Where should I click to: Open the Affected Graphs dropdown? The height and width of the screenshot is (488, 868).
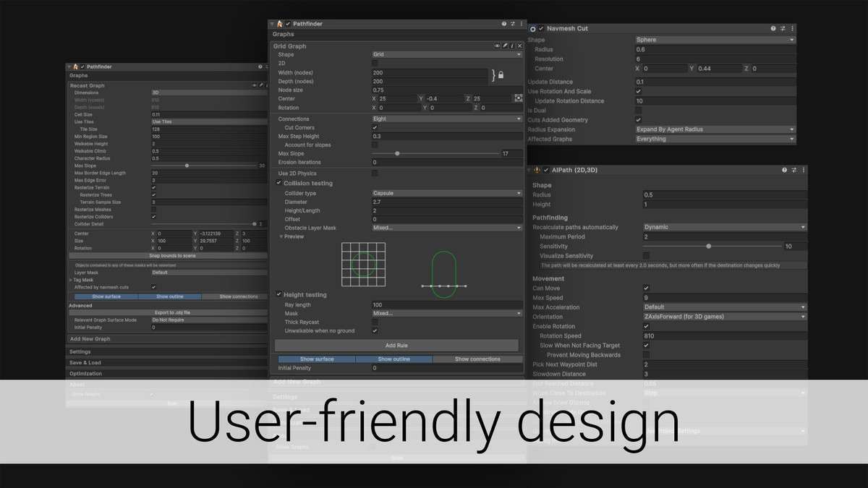tap(715, 139)
